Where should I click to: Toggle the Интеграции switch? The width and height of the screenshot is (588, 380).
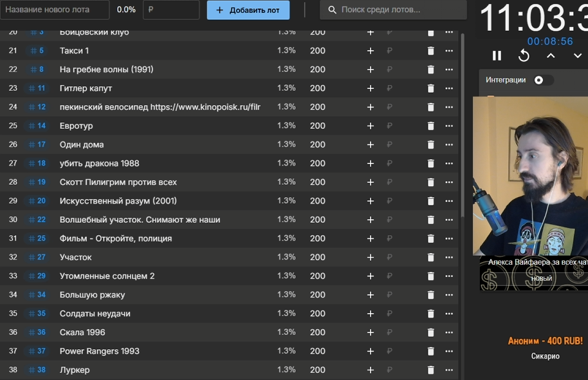542,80
